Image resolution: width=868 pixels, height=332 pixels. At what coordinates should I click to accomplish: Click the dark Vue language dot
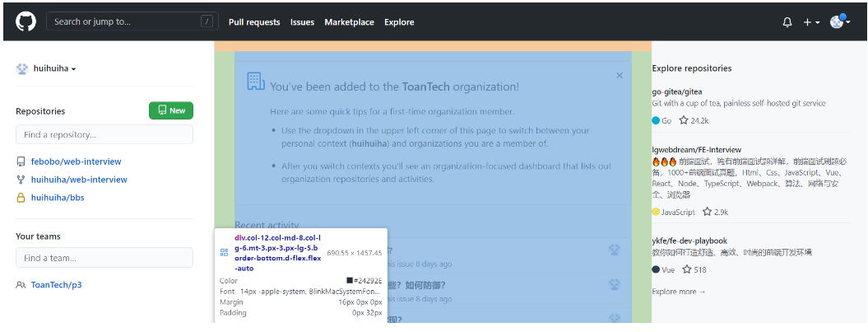pos(656,270)
